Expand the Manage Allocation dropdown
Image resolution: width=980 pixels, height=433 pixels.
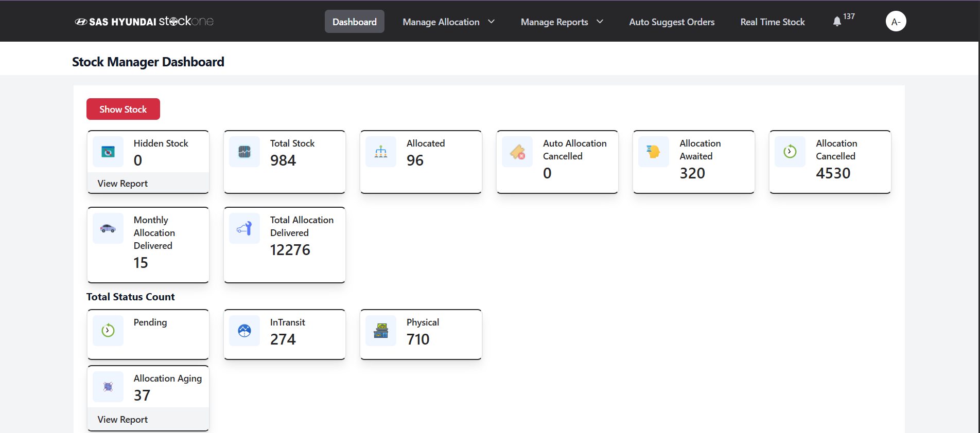tap(448, 22)
